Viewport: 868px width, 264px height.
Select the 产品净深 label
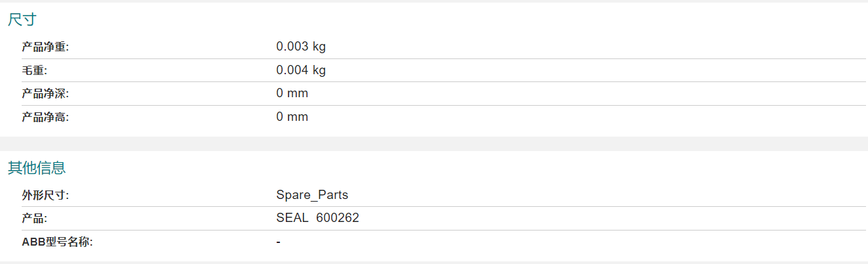(45, 94)
